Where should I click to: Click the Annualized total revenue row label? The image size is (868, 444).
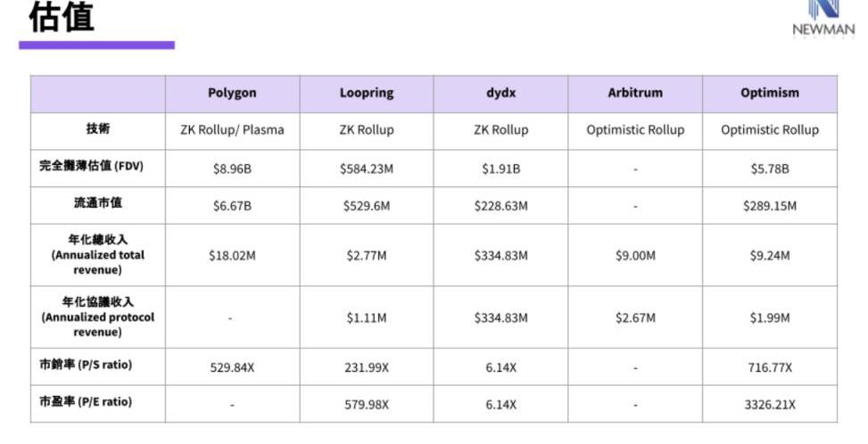[98, 254]
